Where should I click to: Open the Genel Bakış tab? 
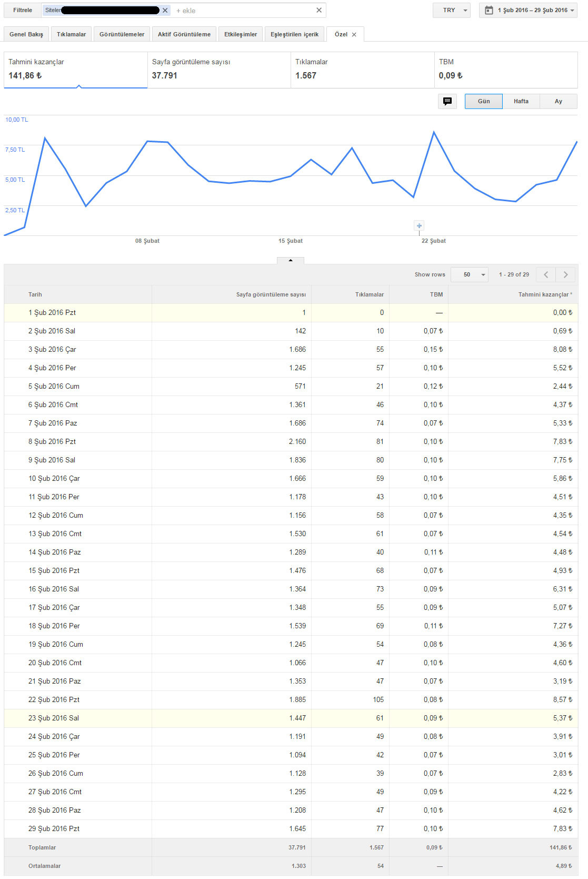pos(26,34)
